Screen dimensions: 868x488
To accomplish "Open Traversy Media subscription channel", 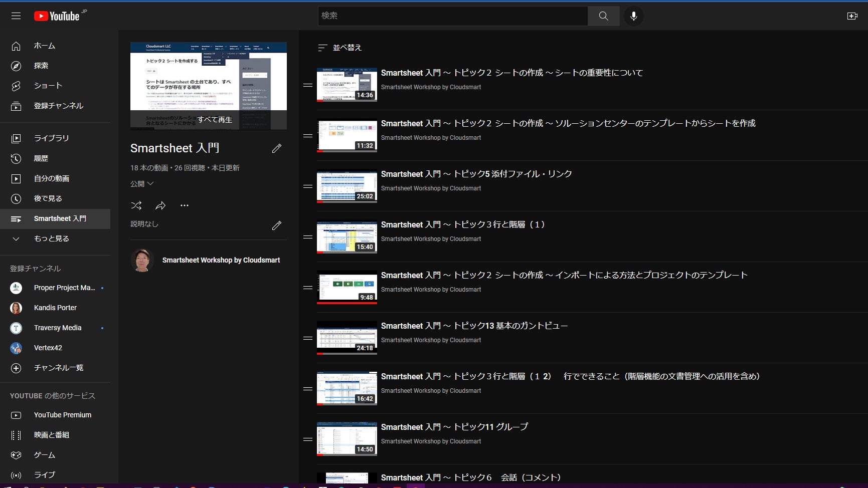I will (x=55, y=328).
